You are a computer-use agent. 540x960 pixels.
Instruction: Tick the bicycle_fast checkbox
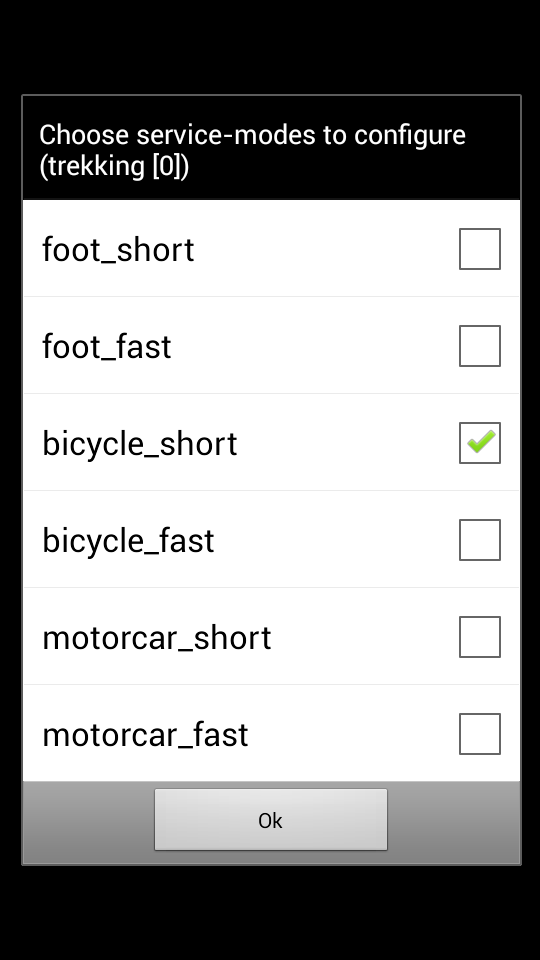coord(480,540)
